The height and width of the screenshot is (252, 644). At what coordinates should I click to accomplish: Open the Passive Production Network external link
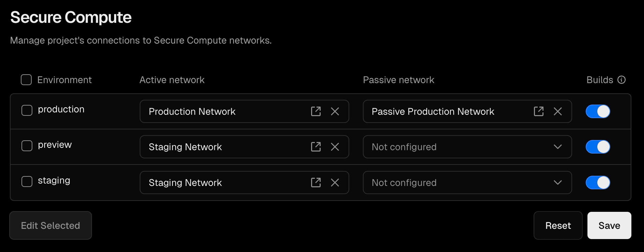click(538, 111)
